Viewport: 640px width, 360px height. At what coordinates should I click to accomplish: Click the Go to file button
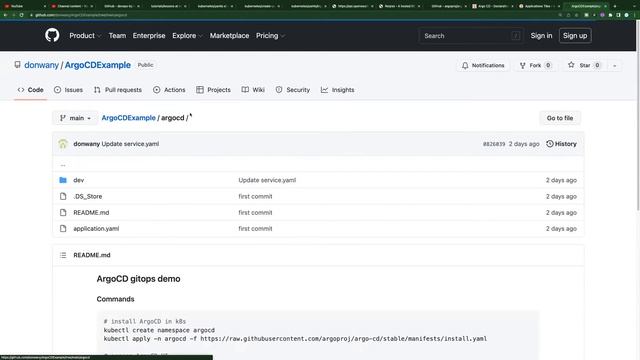tap(560, 118)
